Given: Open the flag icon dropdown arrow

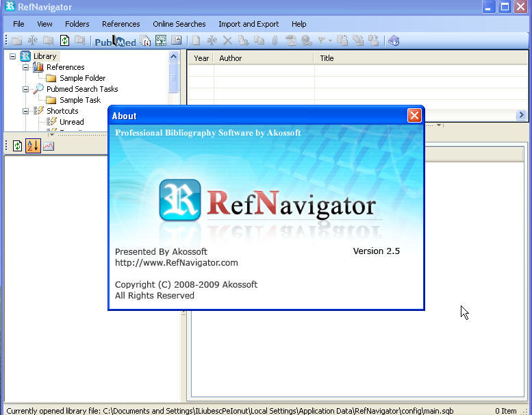Looking at the screenshot, I should click(x=330, y=40).
